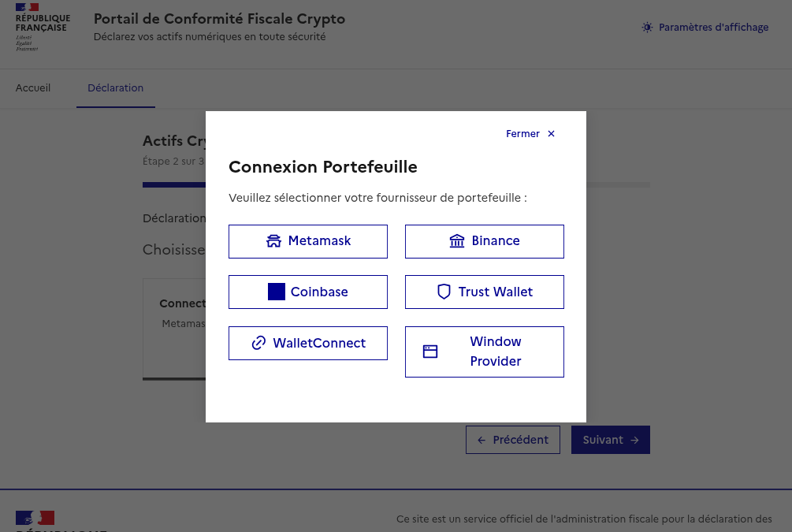Viewport: 792px width, 532px height.
Task: Select the Binance wallet provider
Action: coord(496,241)
